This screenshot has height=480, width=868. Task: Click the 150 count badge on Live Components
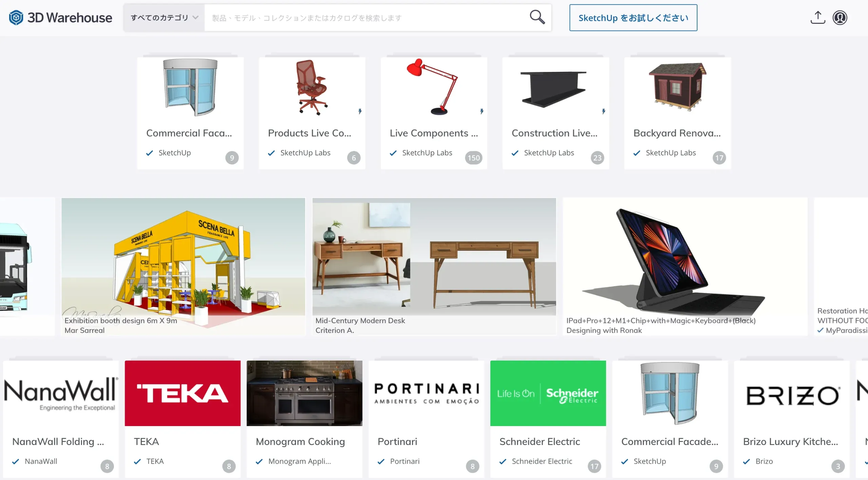click(x=473, y=158)
